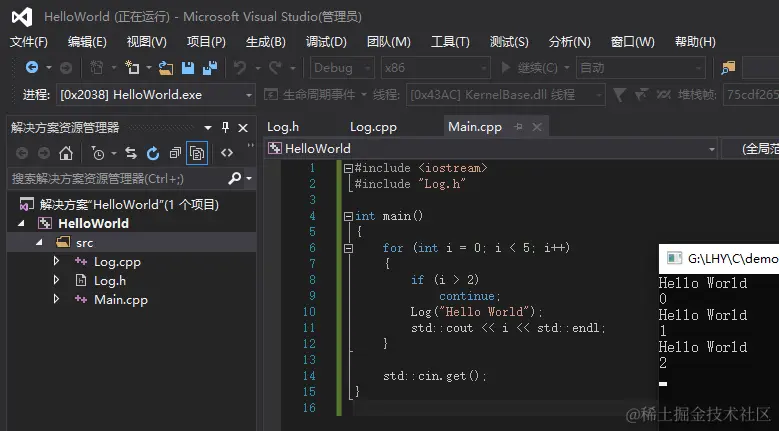
Task: Open the 团队(M) menu
Action: (x=389, y=42)
